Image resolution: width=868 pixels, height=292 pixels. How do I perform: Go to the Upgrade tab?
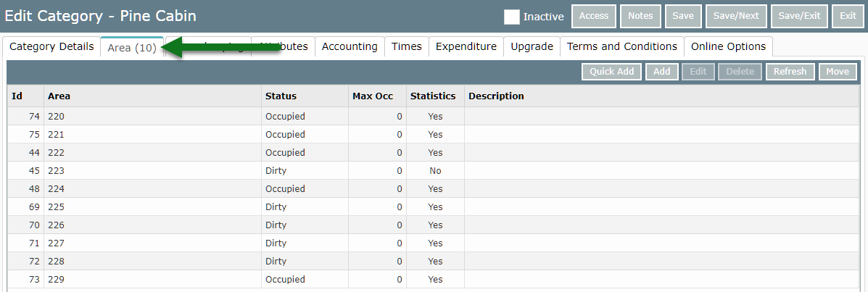pyautogui.click(x=532, y=46)
